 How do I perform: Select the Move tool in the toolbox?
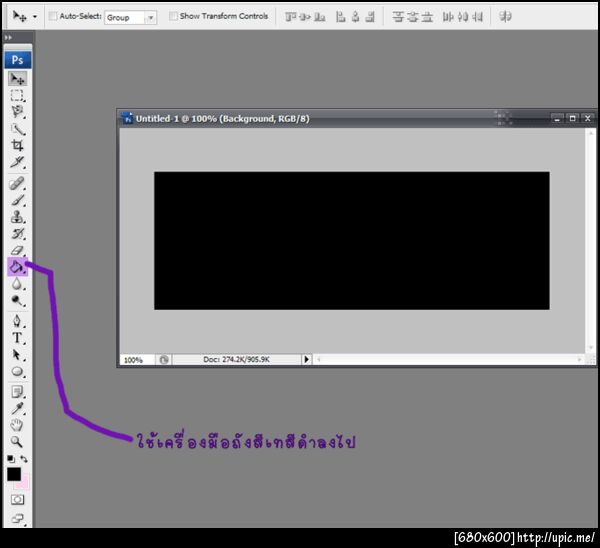pos(18,79)
